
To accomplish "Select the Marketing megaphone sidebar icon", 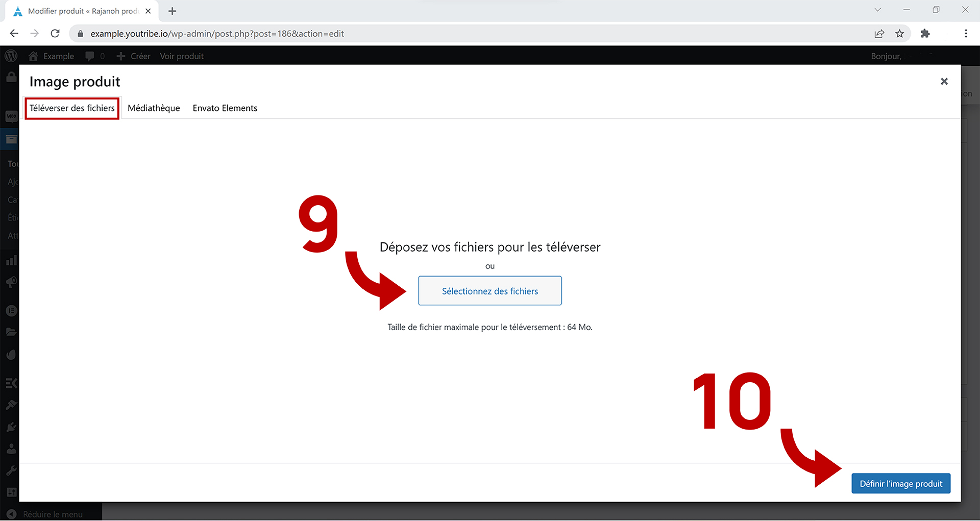I will tap(11, 282).
